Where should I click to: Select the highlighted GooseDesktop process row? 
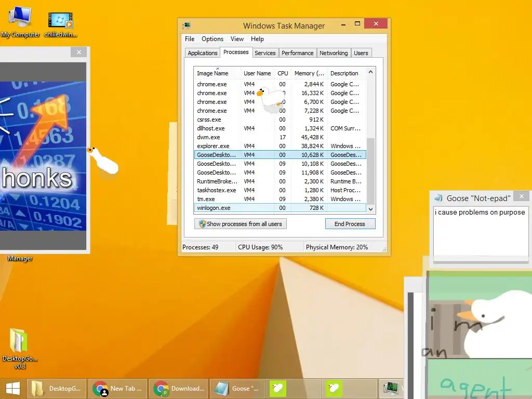pyautogui.click(x=280, y=155)
